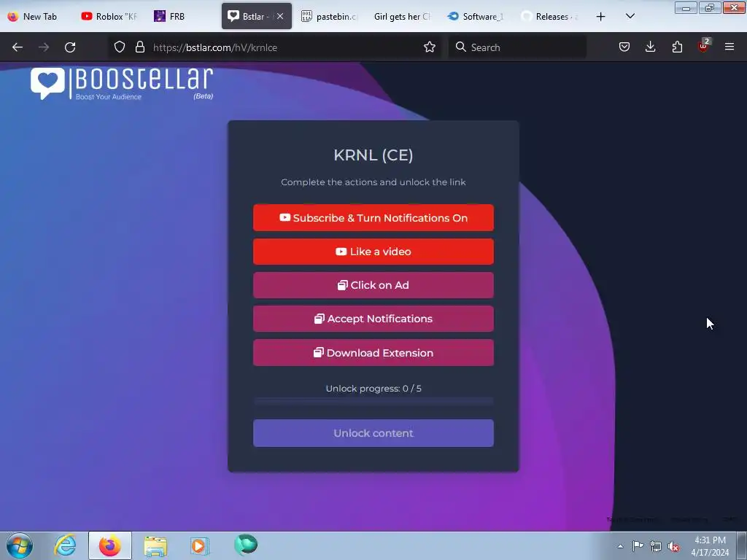Click the forward navigation arrow

pos(44,47)
